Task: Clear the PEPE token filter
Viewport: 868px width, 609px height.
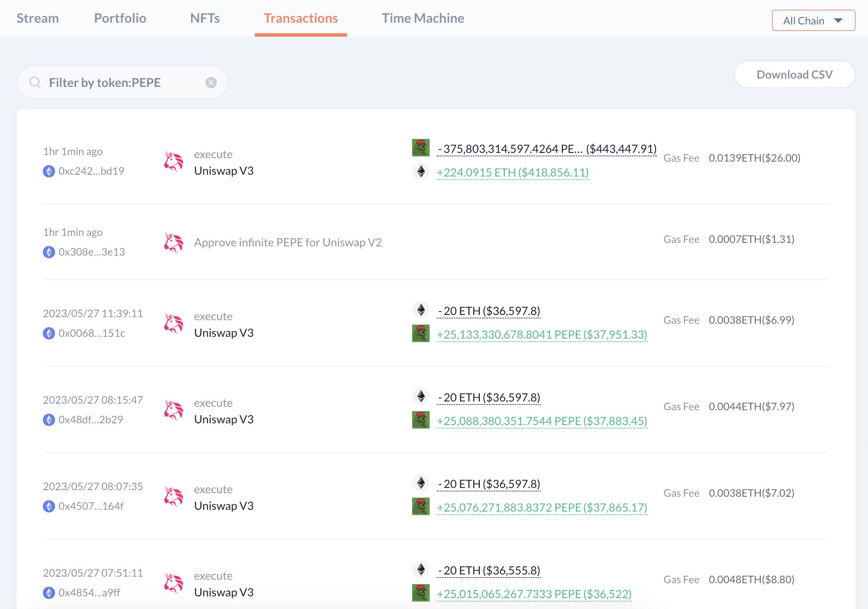Action: (211, 83)
